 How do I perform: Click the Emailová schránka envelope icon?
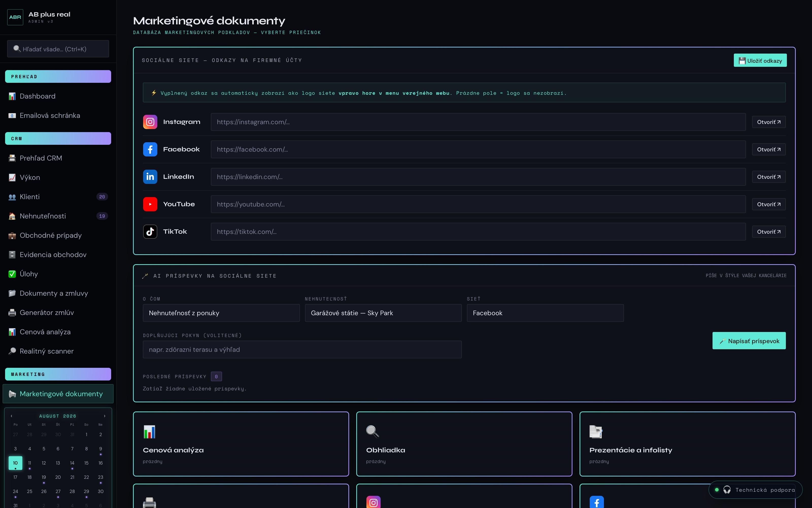(12, 116)
